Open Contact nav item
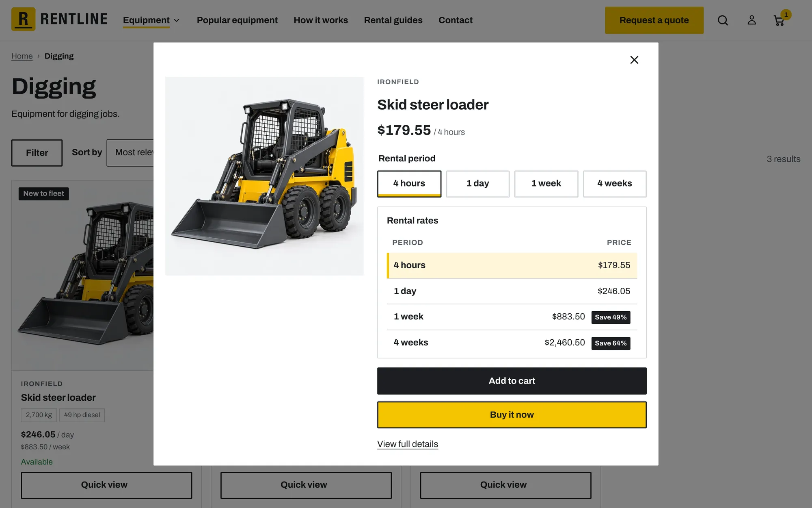The width and height of the screenshot is (812, 508). (x=455, y=20)
